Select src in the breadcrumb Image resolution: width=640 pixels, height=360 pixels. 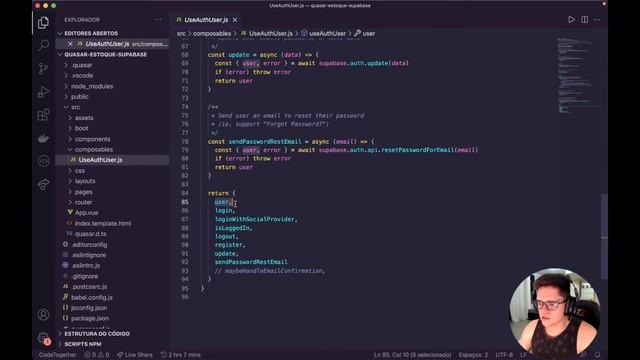[181, 33]
